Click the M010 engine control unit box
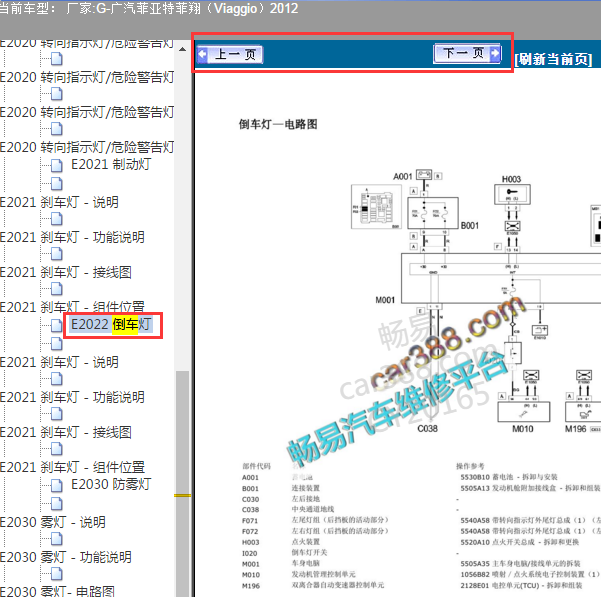601x597 pixels. coord(524,412)
